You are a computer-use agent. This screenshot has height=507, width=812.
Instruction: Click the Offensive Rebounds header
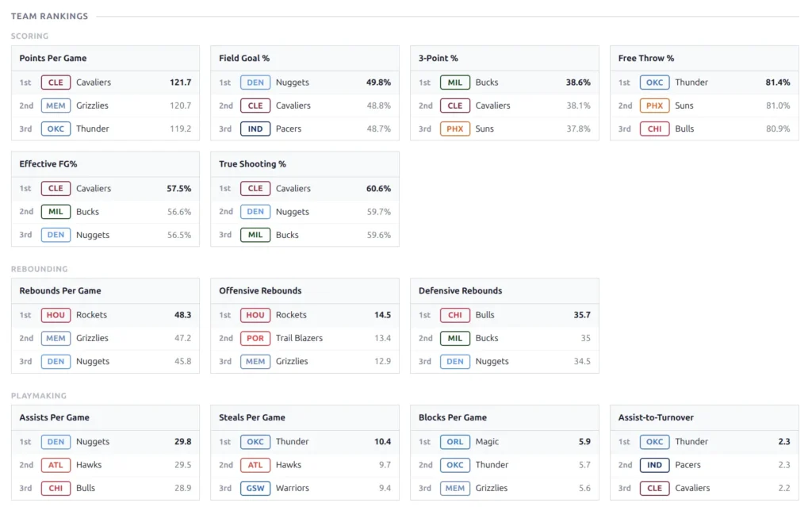[x=304, y=291]
